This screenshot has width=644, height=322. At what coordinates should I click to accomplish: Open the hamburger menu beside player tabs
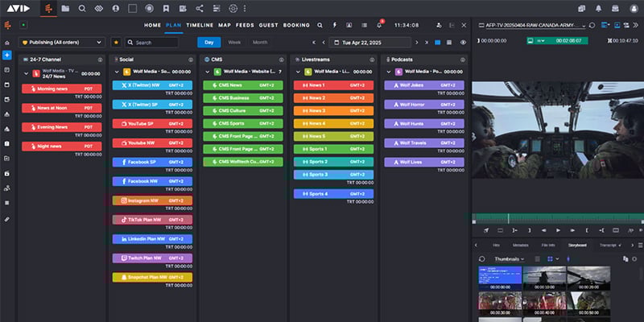(641, 246)
